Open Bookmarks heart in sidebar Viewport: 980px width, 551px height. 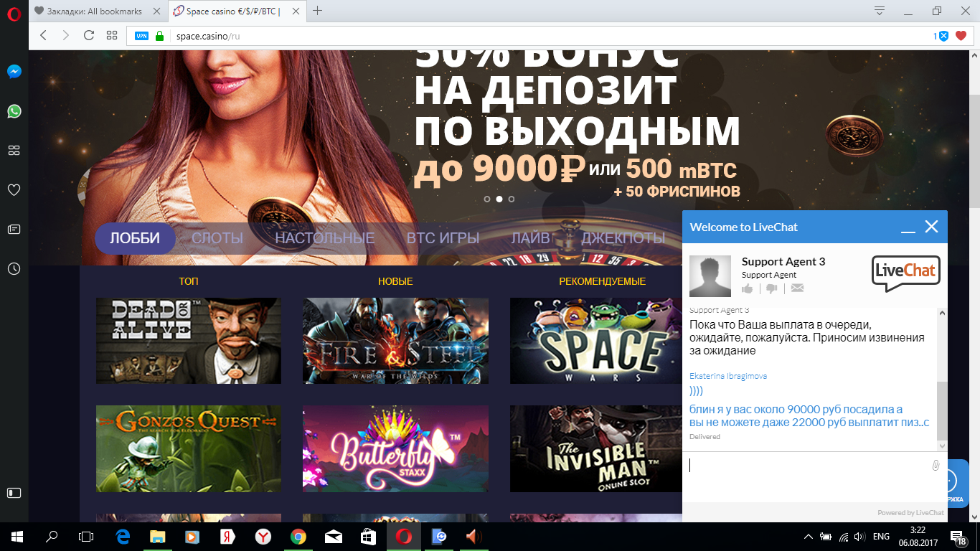coord(14,189)
